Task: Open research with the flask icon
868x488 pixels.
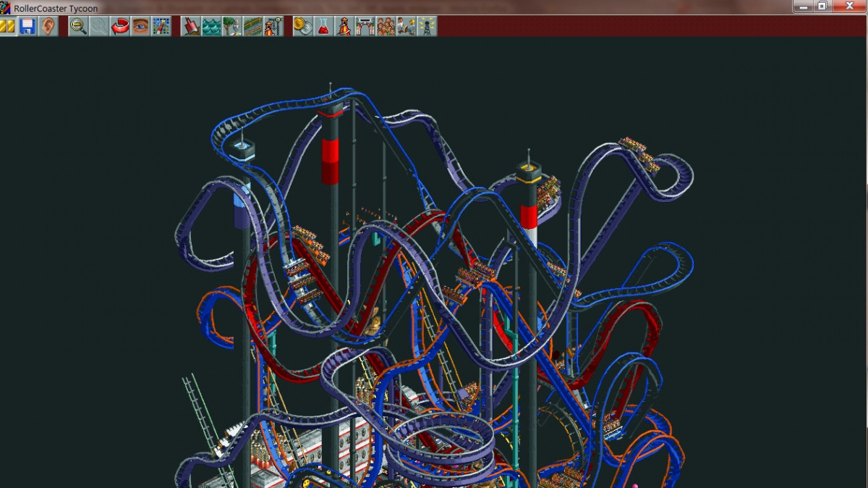Action: (323, 28)
